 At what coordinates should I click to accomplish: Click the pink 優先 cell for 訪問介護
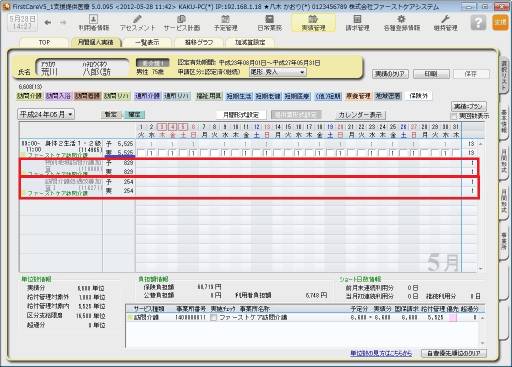coord(453,318)
